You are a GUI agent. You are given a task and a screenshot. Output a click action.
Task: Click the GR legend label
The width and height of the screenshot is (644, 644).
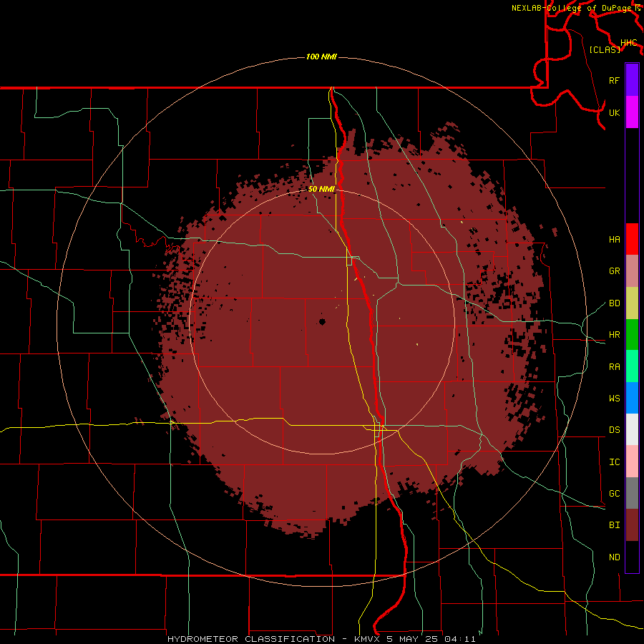pos(615,271)
